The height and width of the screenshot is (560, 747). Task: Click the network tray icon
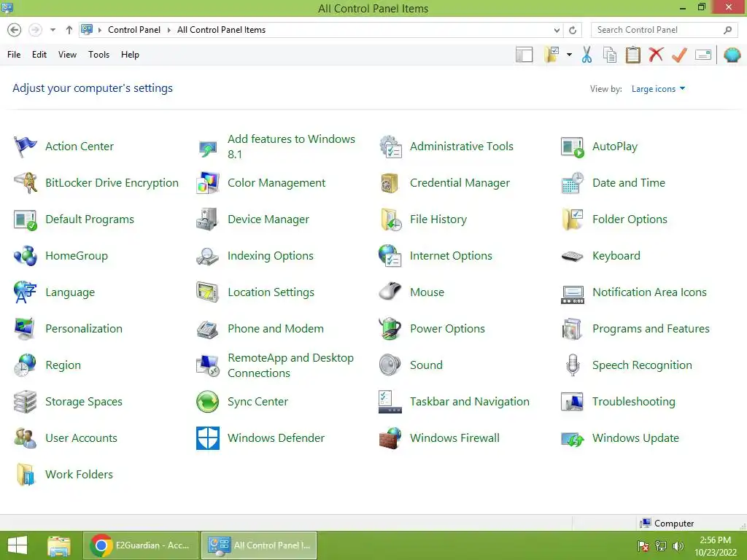(661, 546)
